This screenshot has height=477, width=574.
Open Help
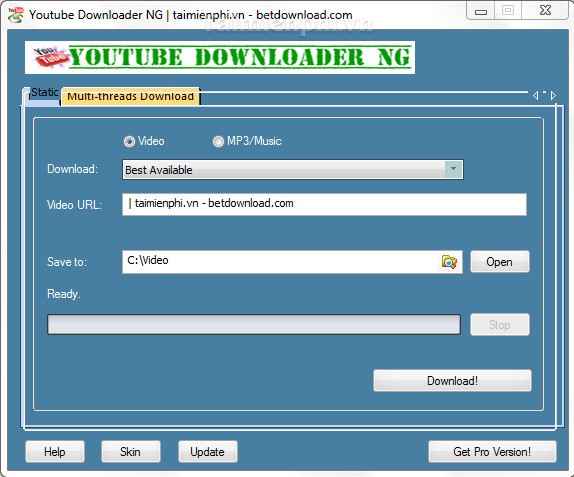tap(55, 452)
